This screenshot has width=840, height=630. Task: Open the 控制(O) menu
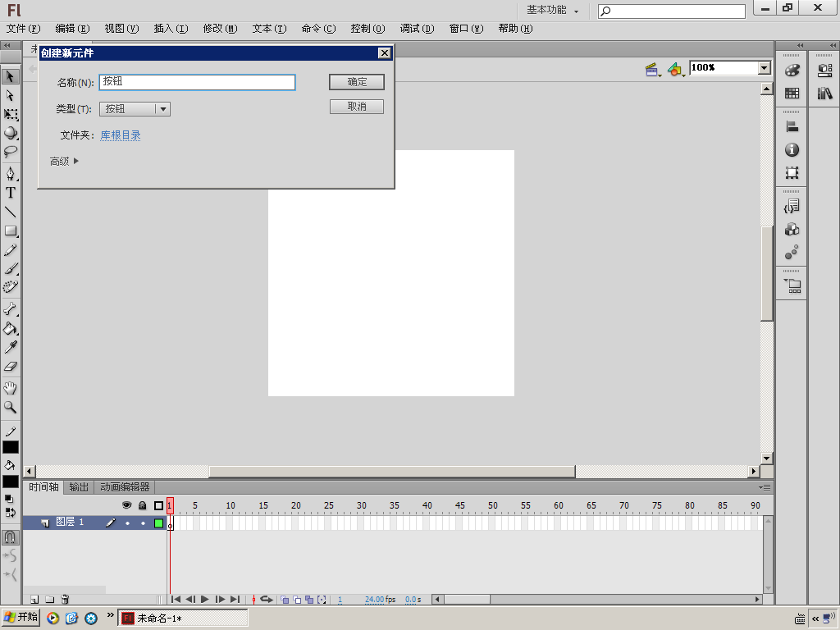click(367, 29)
